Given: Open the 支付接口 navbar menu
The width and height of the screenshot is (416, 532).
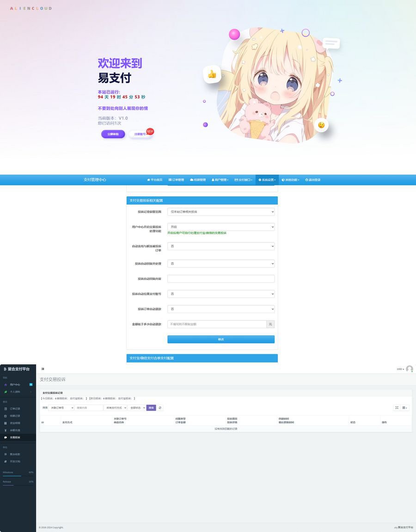Looking at the screenshot, I should pos(244,180).
